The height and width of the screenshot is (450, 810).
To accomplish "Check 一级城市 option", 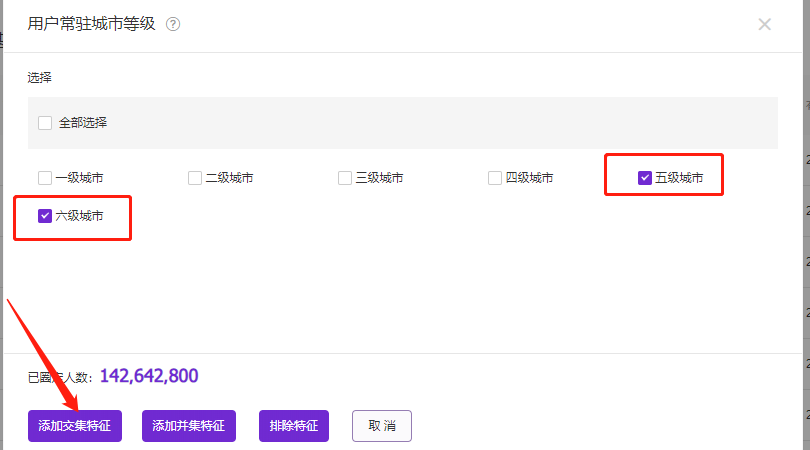I will [x=45, y=178].
